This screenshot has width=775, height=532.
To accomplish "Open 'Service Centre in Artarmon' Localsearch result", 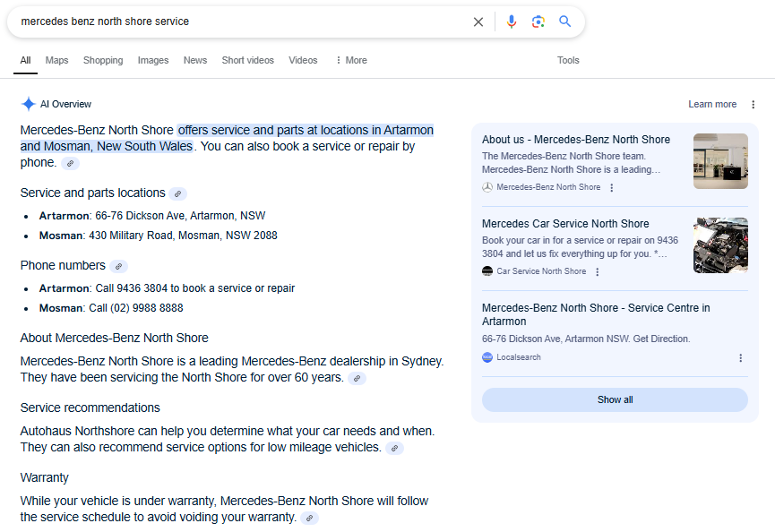I will 596,314.
